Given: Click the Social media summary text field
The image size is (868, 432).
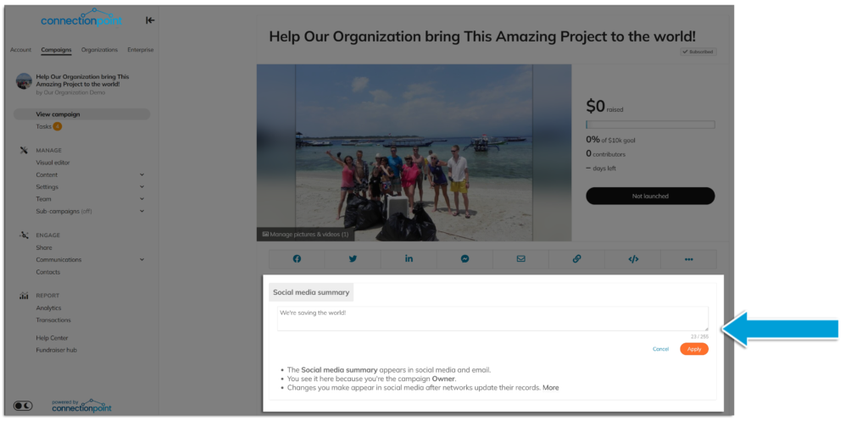Looking at the screenshot, I should (x=492, y=318).
